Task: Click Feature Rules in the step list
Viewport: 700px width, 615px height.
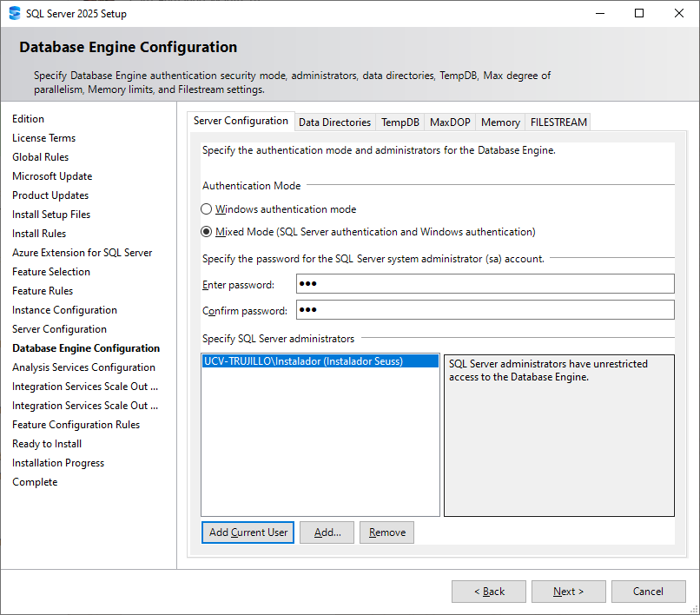Action: pos(43,291)
